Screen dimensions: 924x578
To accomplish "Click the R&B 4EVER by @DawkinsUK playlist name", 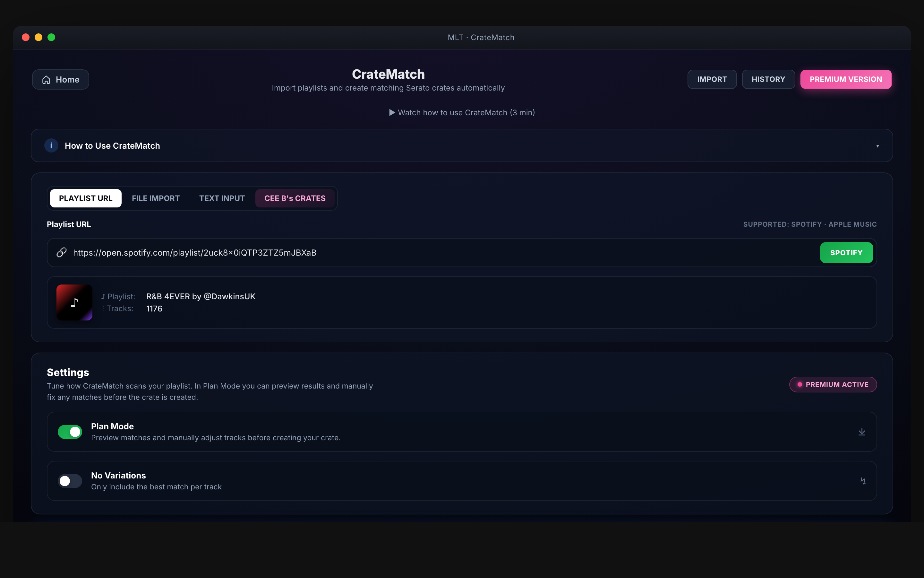I will [201, 296].
